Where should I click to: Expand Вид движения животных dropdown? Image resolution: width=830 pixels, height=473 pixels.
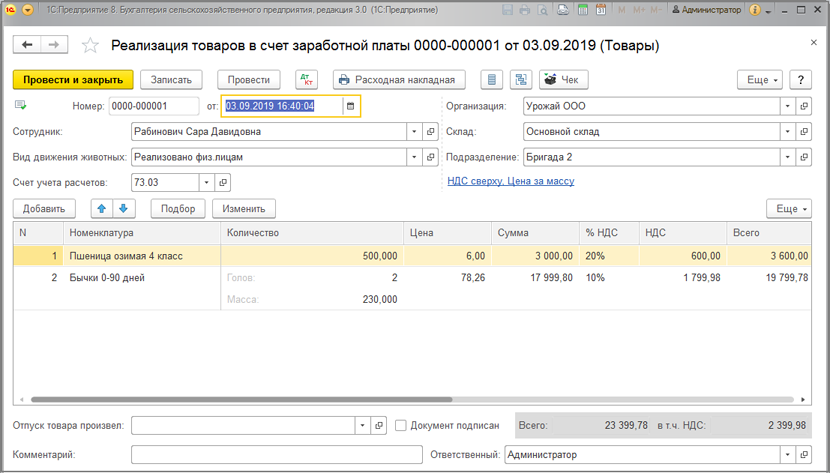coord(414,157)
